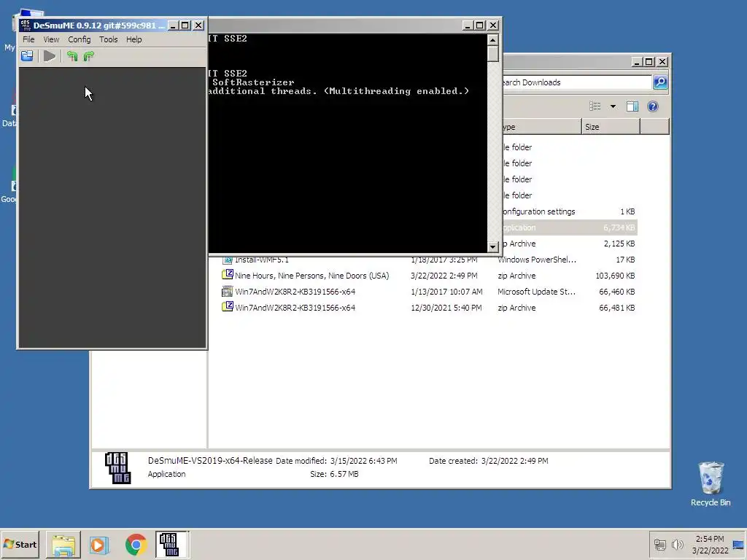Open the View menu in DeSmuME
Image resolution: width=747 pixels, height=560 pixels.
[52, 39]
